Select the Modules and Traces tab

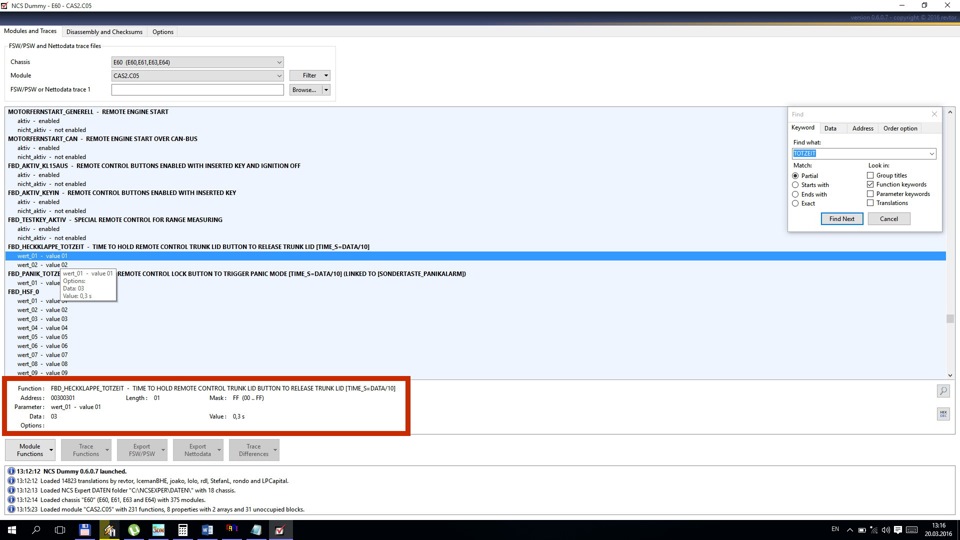pyautogui.click(x=30, y=31)
